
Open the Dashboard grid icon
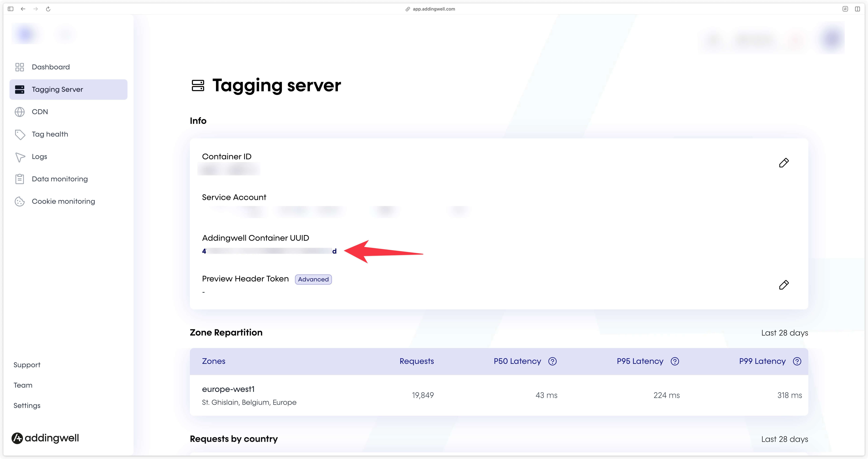[19, 67]
